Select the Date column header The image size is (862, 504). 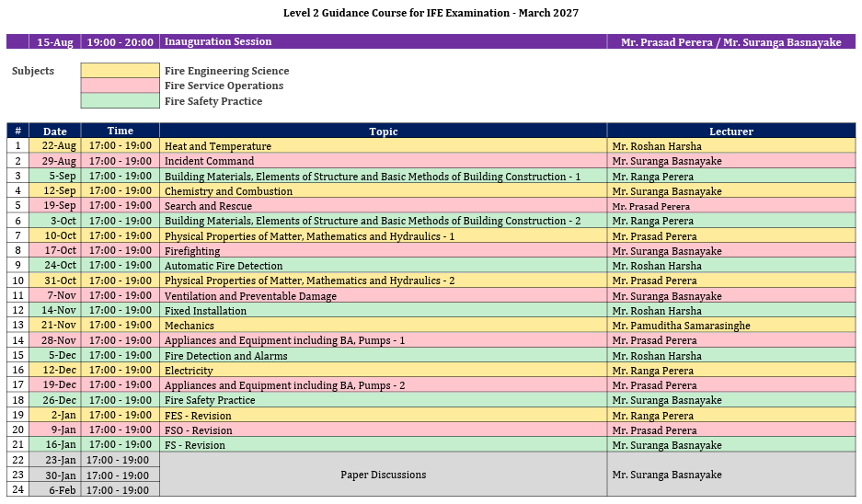pos(55,131)
